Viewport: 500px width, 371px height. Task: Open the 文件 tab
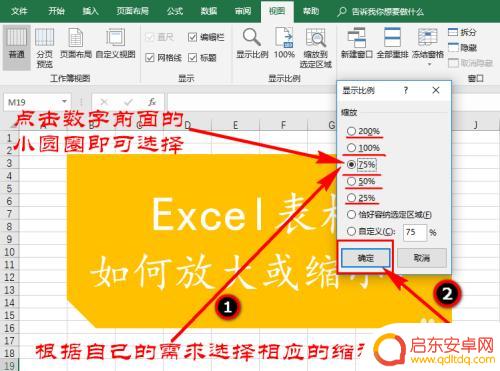(19, 12)
